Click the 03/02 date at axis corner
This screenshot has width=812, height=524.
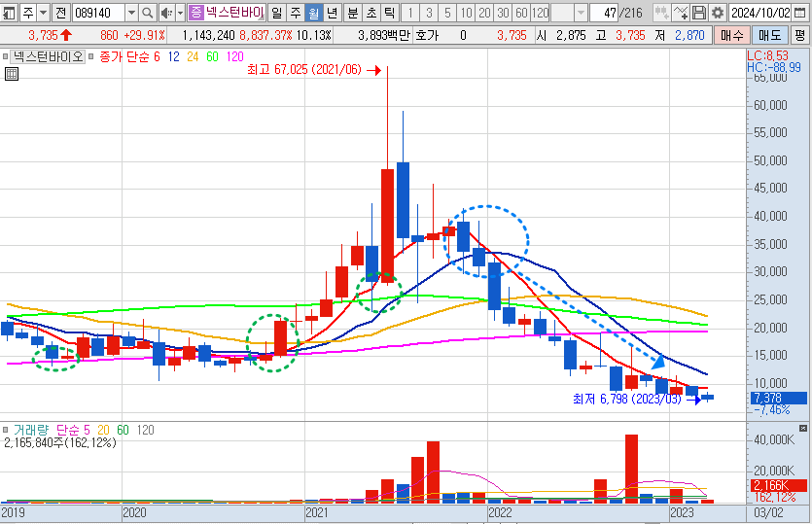[x=768, y=512]
